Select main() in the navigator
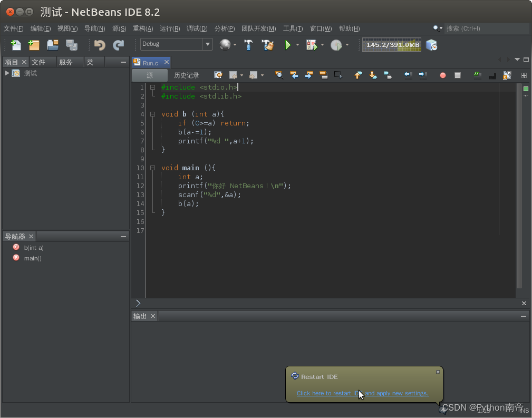This screenshot has height=418, width=532. (x=32, y=258)
